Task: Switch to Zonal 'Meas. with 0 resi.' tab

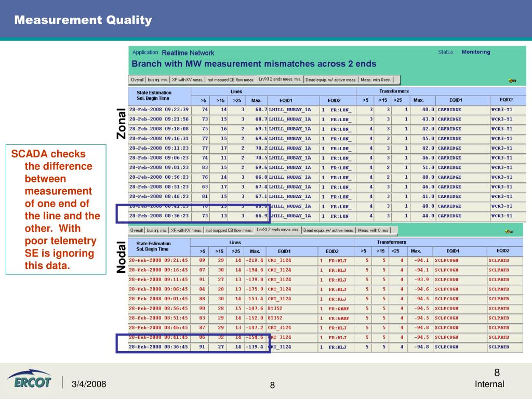Action: [x=376, y=79]
